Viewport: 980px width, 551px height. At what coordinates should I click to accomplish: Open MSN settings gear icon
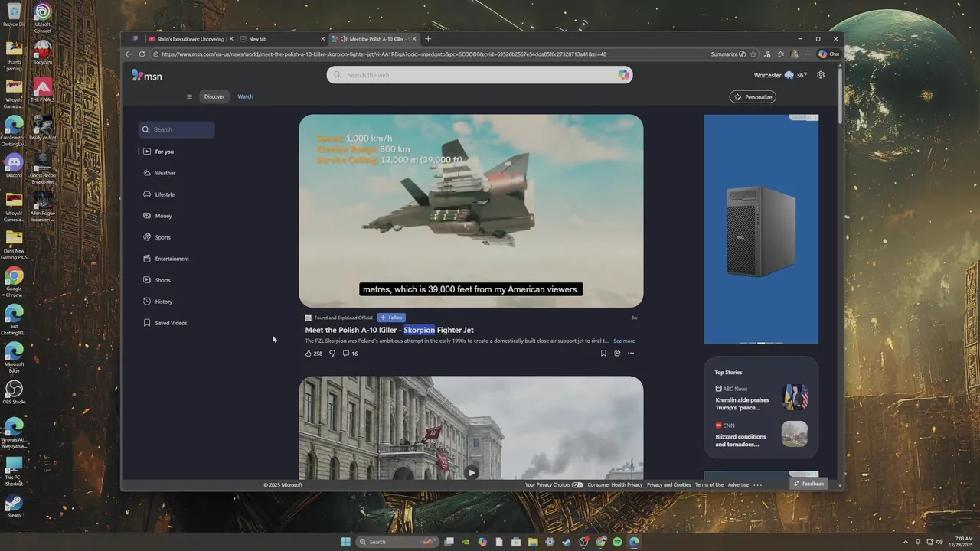pos(821,75)
